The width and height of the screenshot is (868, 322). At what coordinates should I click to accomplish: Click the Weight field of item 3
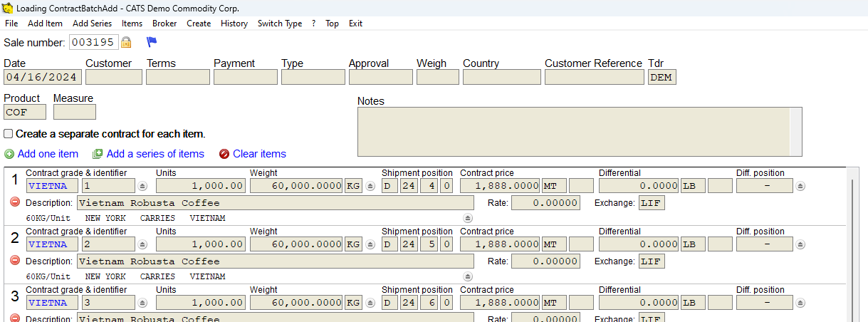(297, 303)
